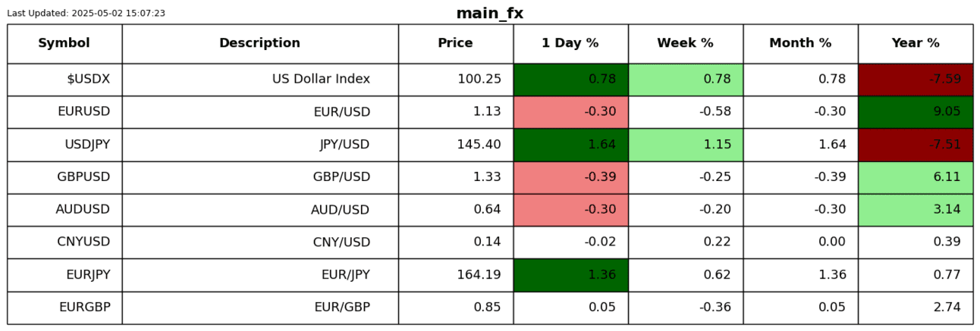Select the Week % column header
980x331 pixels.
click(x=685, y=43)
